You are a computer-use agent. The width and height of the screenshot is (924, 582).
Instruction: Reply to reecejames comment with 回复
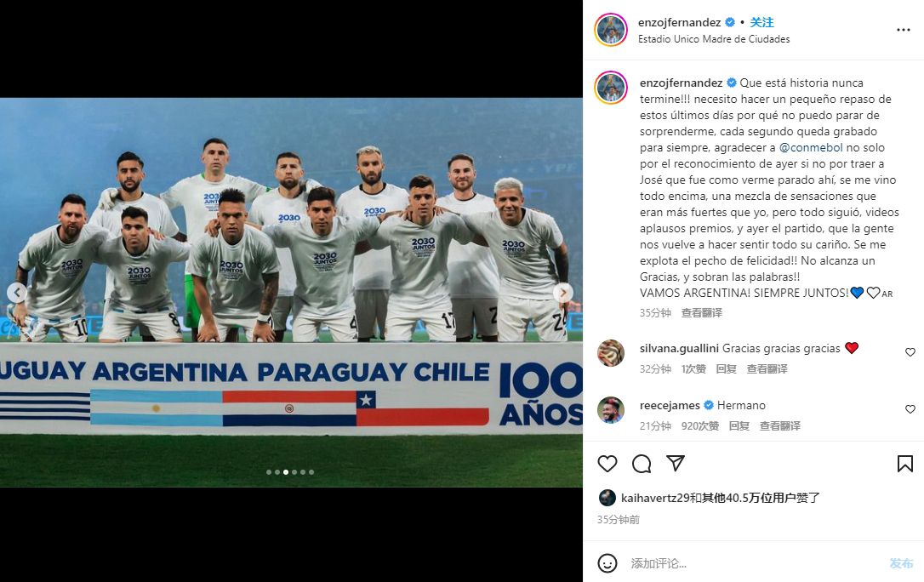click(739, 426)
